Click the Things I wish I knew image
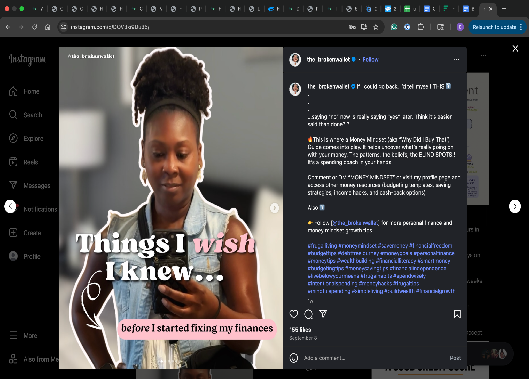Viewport: 529px width, 379px height. 171,208
